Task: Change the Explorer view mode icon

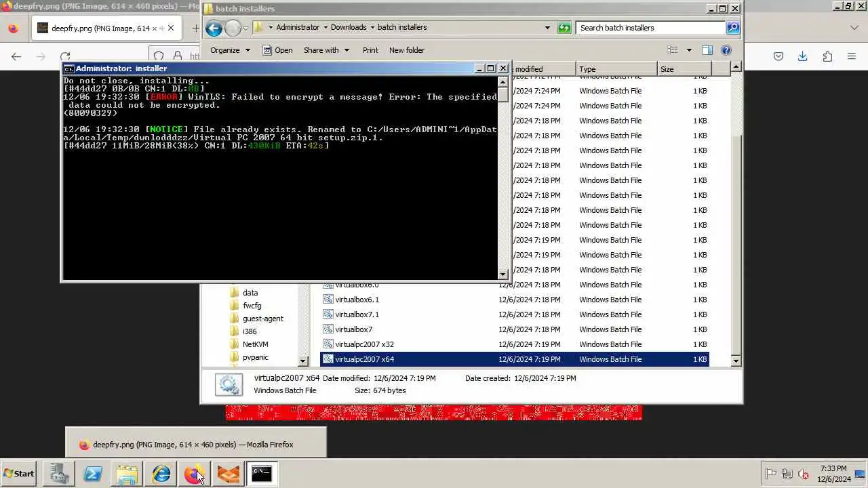Action: coord(673,50)
